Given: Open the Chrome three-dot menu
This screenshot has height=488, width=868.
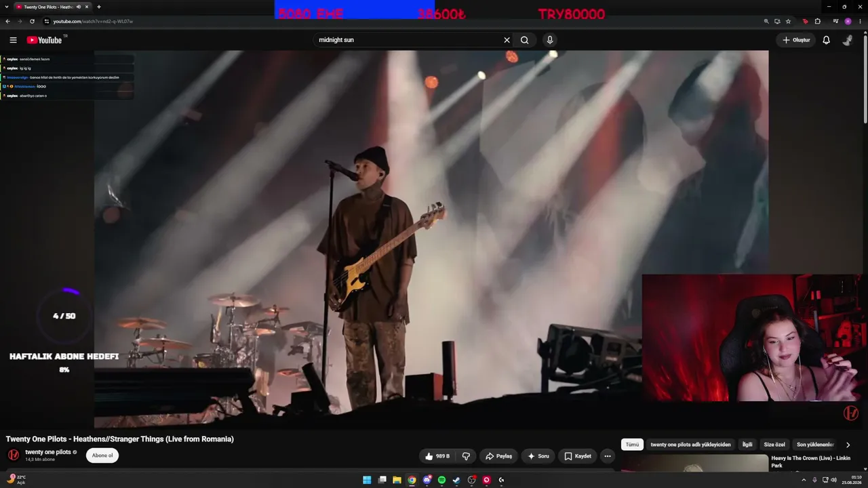Looking at the screenshot, I should click(x=860, y=21).
